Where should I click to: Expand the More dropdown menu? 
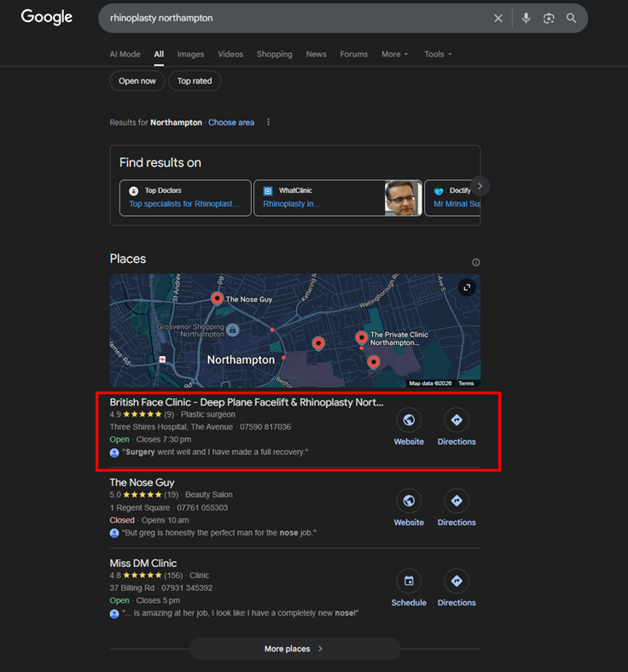click(x=394, y=55)
